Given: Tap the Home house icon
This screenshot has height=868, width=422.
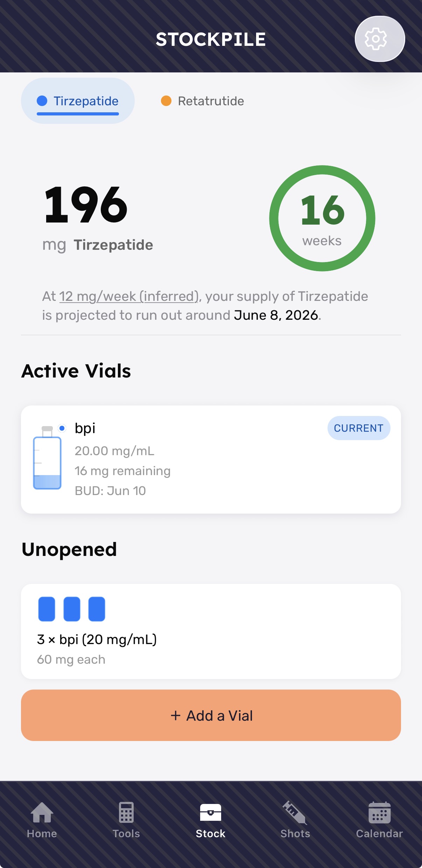Looking at the screenshot, I should pos(42,812).
